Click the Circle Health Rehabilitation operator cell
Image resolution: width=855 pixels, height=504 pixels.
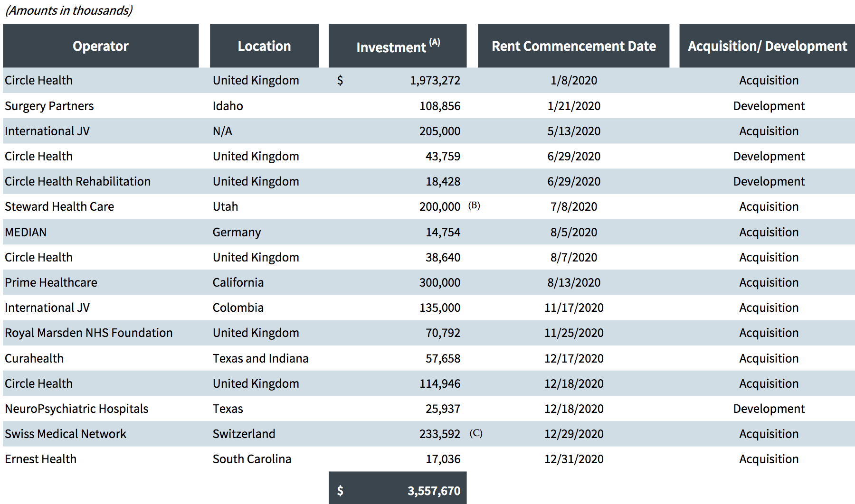(77, 181)
